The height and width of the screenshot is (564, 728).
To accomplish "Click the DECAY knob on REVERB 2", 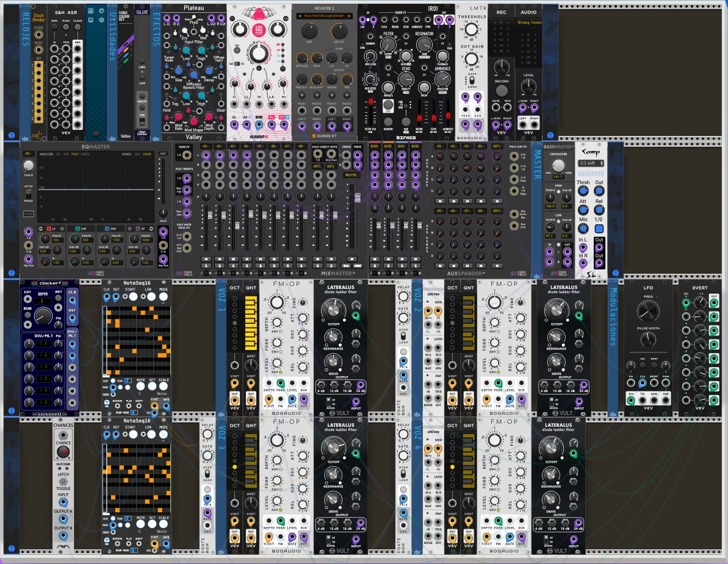I will coord(339,31).
